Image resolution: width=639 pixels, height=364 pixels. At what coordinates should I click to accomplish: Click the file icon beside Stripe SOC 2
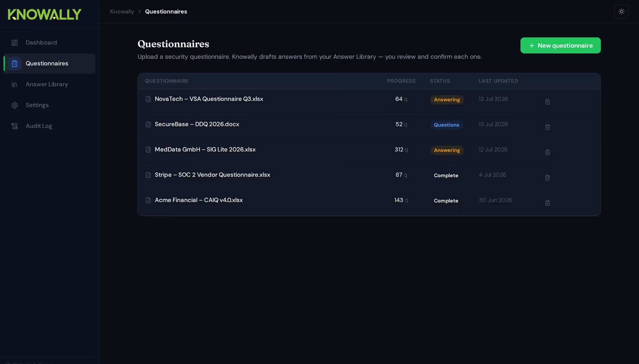[148, 175]
